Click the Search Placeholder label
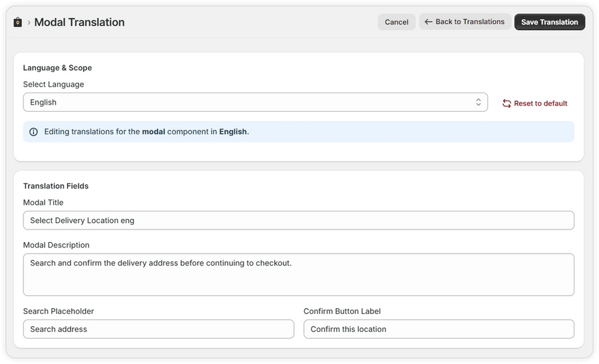This screenshot has width=599, height=364. coord(59,311)
